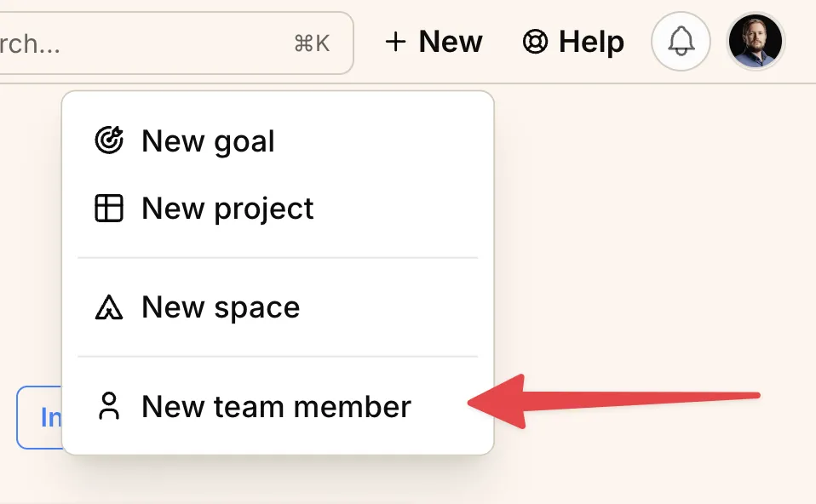
Task: Select the New goal target icon
Action: pyautogui.click(x=110, y=140)
